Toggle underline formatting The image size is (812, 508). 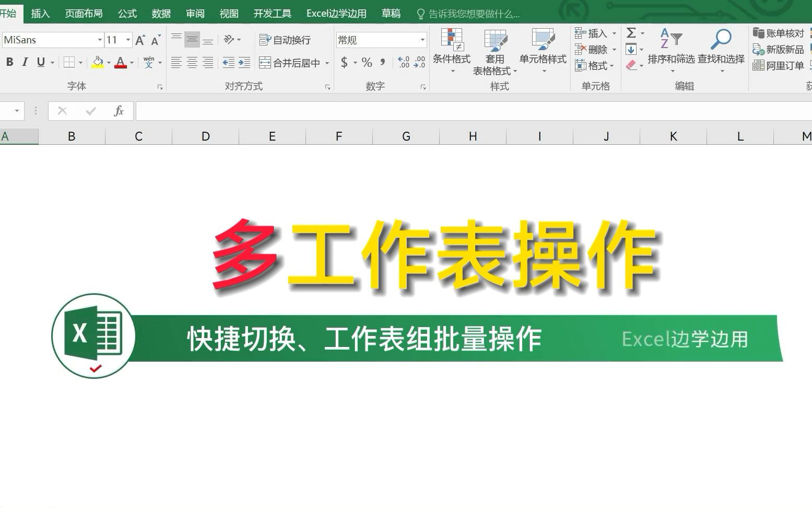41,62
